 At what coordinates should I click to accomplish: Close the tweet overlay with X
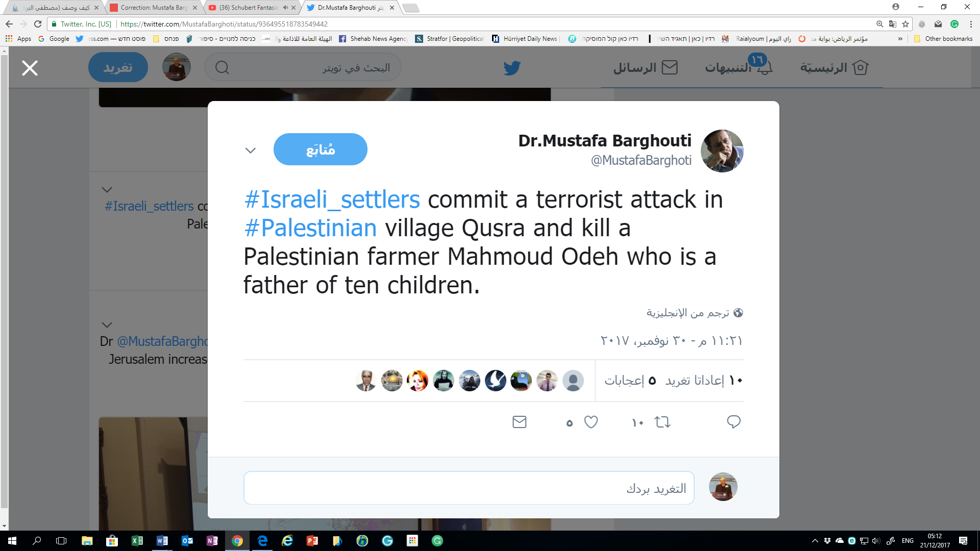pyautogui.click(x=30, y=68)
